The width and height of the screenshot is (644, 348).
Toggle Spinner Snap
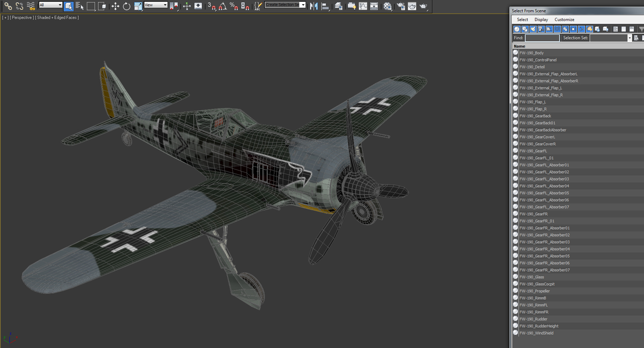click(245, 6)
